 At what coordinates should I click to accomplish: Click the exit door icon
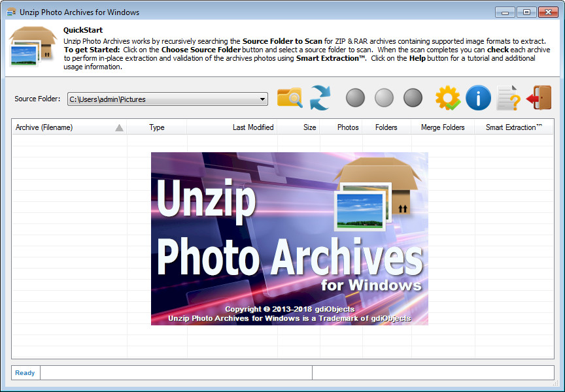pos(539,97)
